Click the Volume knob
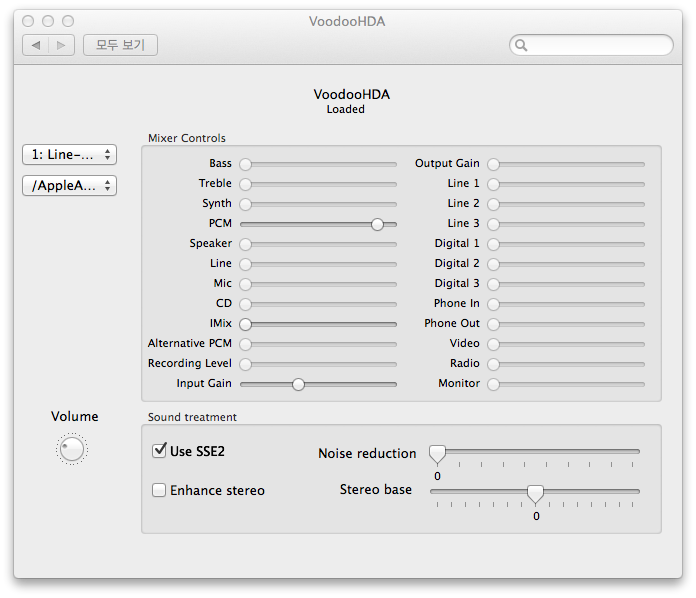 pyautogui.click(x=72, y=449)
